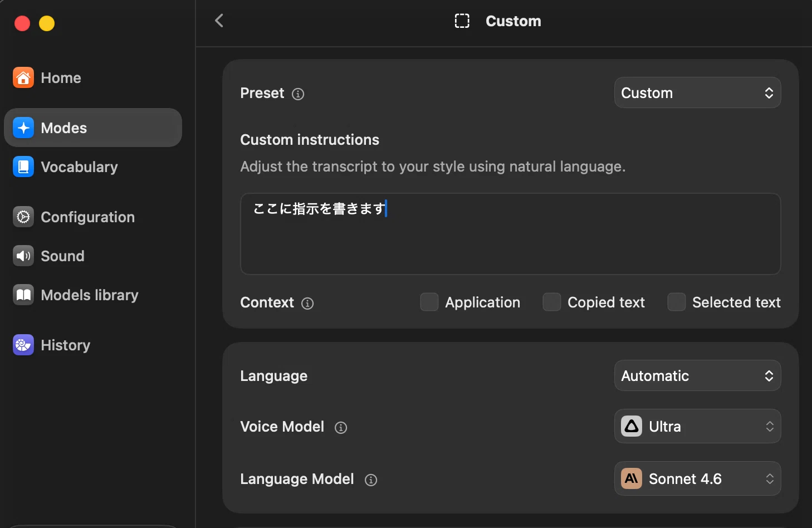Click the Custom title in the header
Viewport: 812px width, 528px height.
[x=513, y=21]
